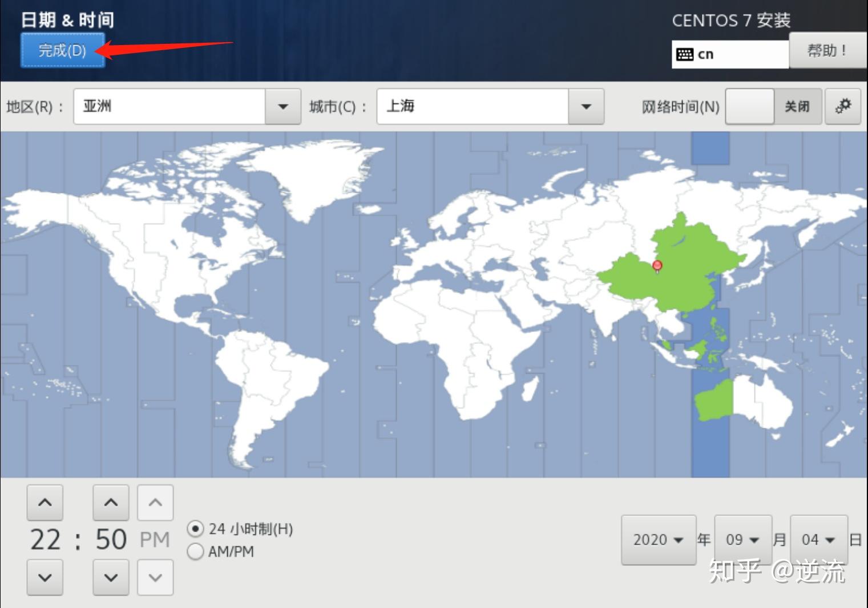Click the red location pin on the map
The height and width of the screenshot is (608, 868).
click(657, 265)
